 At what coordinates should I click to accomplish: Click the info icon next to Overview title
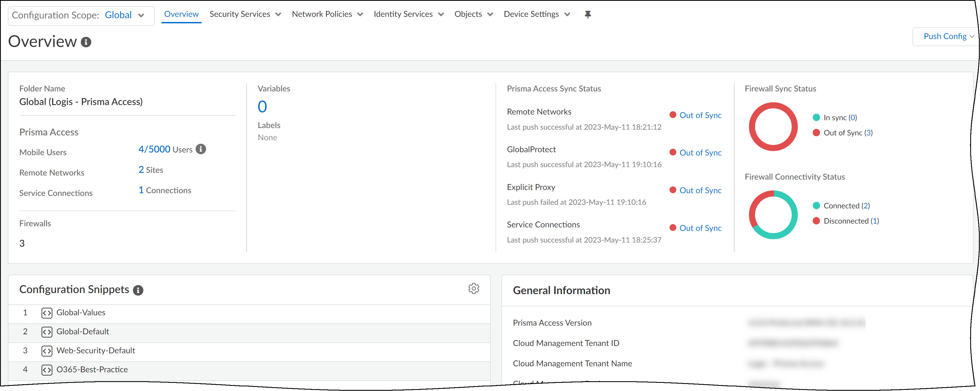(86, 42)
